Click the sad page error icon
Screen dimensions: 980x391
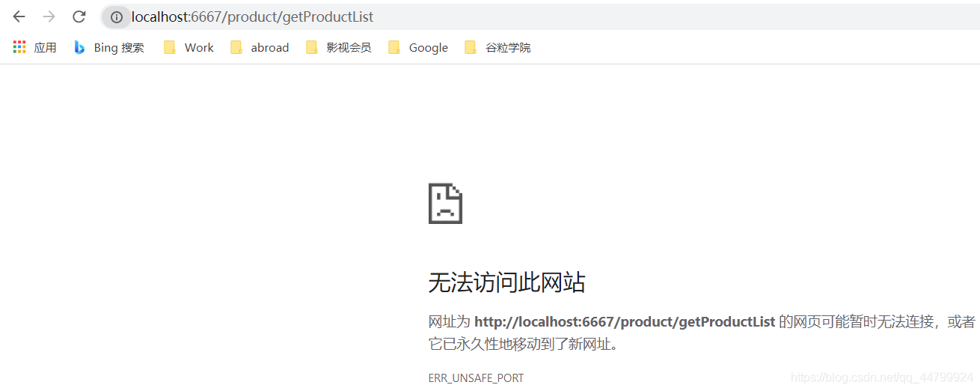click(445, 203)
